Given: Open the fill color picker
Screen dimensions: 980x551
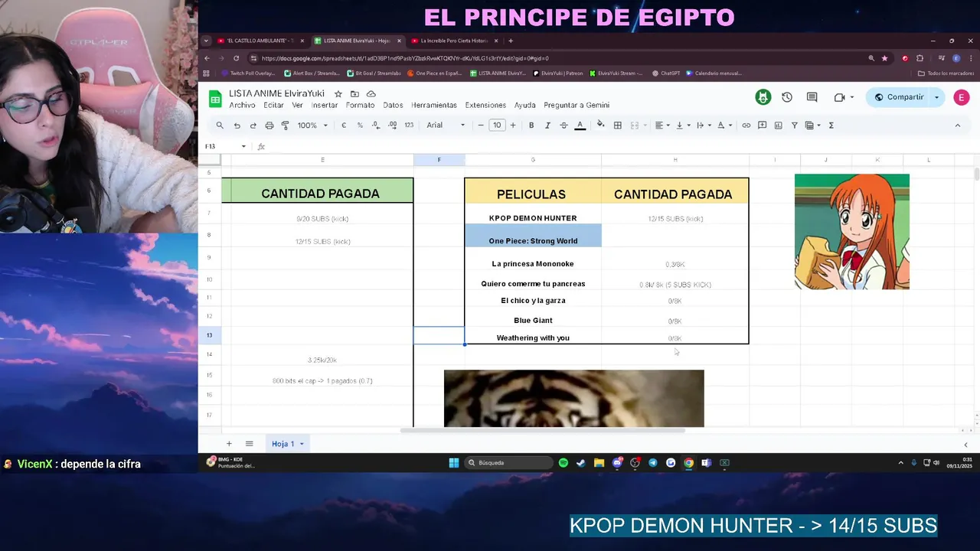Looking at the screenshot, I should [x=600, y=126].
